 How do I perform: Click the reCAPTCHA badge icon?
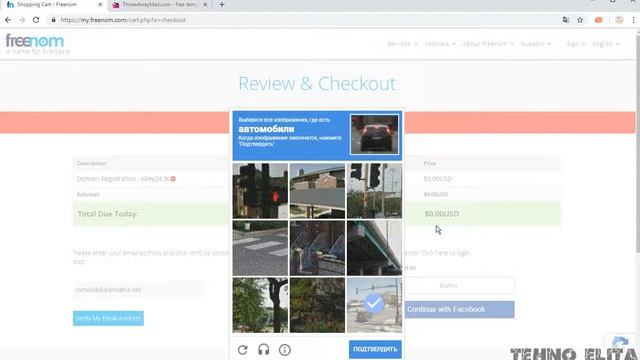(620, 343)
